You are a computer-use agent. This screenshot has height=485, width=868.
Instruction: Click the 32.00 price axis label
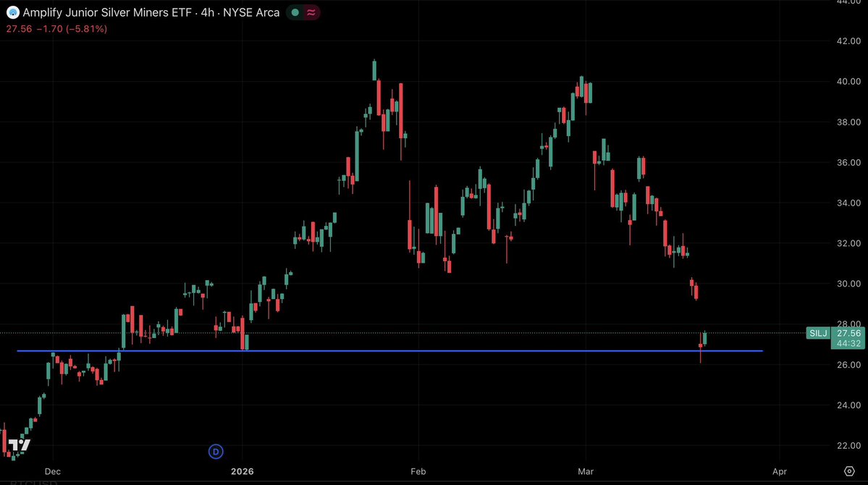point(848,243)
